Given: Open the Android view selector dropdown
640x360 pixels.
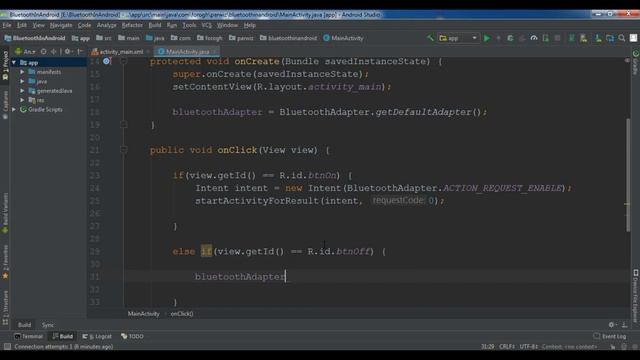Looking at the screenshot, I should 25,52.
